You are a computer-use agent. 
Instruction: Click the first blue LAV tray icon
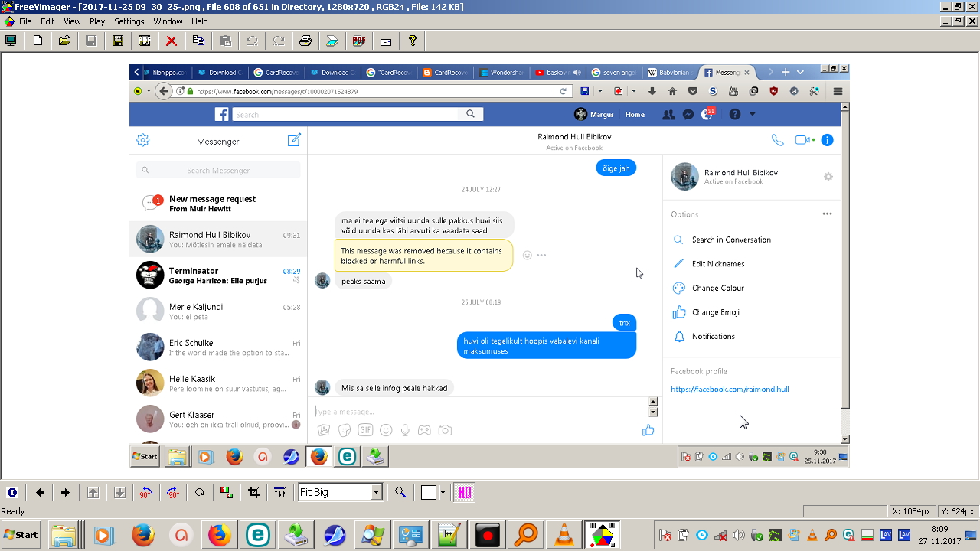tap(886, 535)
